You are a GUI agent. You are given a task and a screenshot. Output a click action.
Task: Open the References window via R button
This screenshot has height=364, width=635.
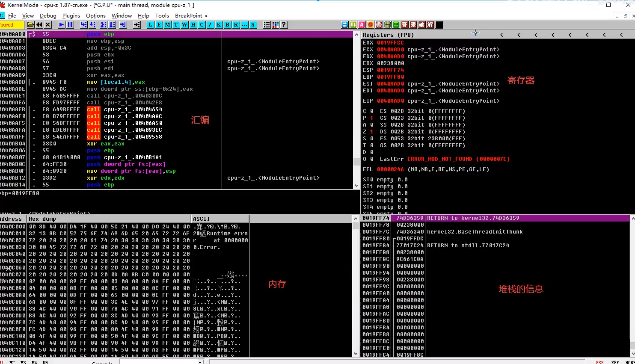pyautogui.click(x=236, y=25)
